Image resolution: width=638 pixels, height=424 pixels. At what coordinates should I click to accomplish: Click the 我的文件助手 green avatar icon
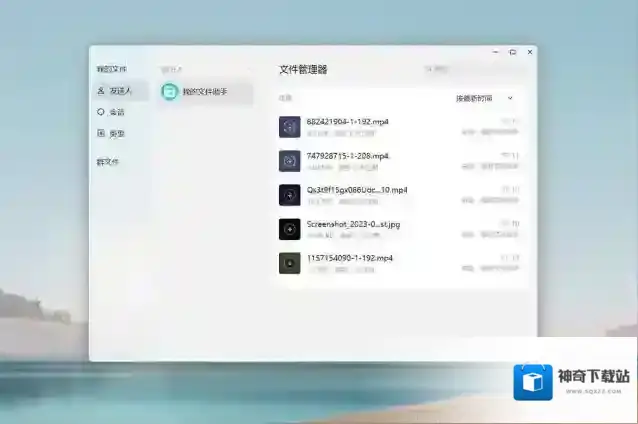coord(170,92)
